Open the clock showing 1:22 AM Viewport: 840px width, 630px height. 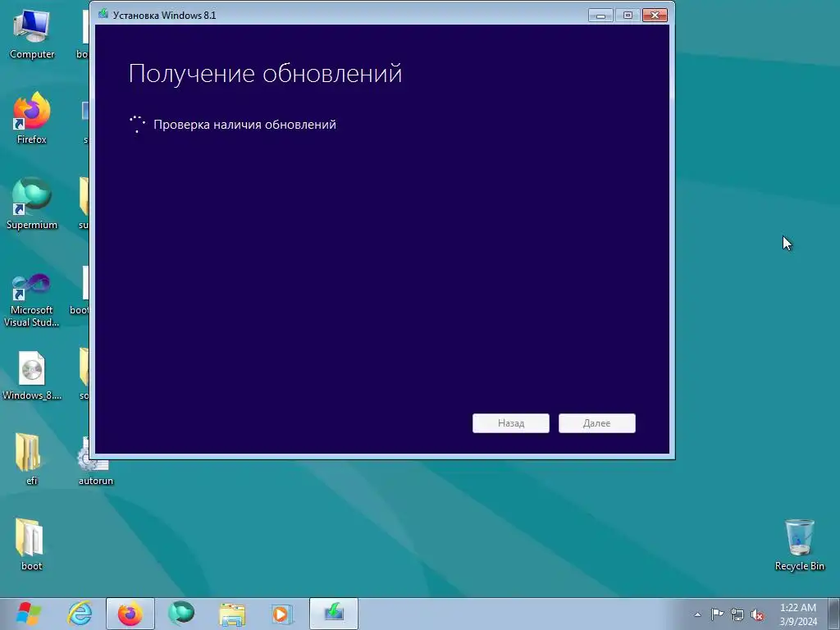(x=797, y=614)
